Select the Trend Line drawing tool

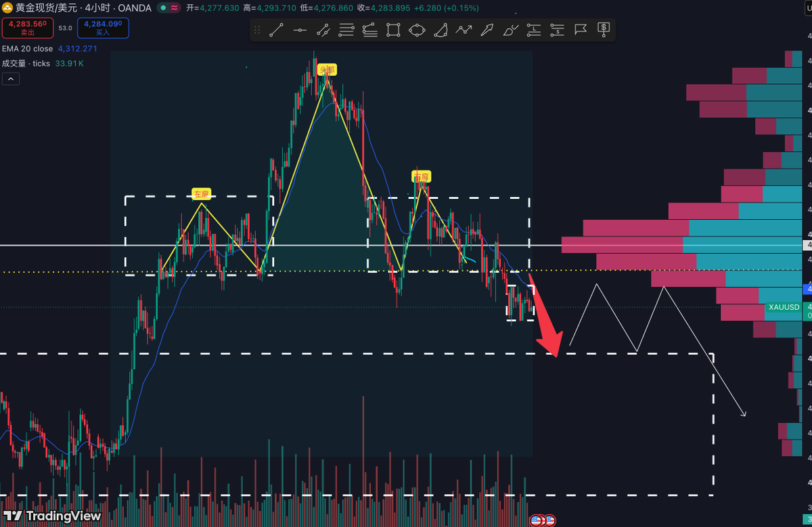[276, 29]
